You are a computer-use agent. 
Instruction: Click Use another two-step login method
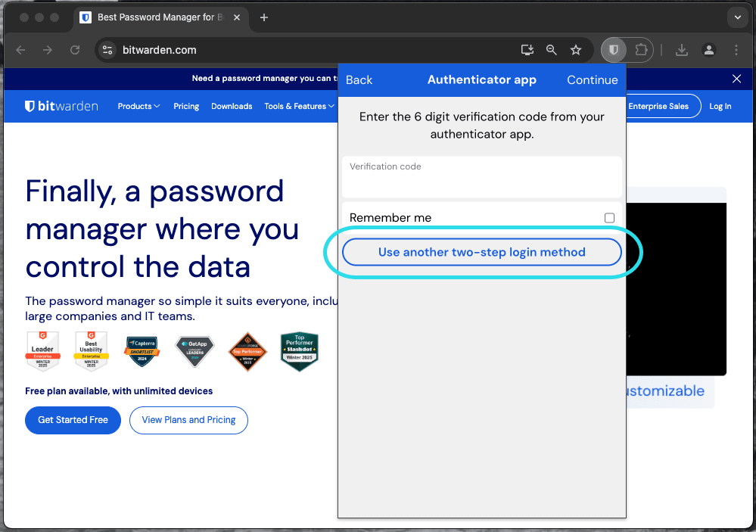click(x=481, y=251)
